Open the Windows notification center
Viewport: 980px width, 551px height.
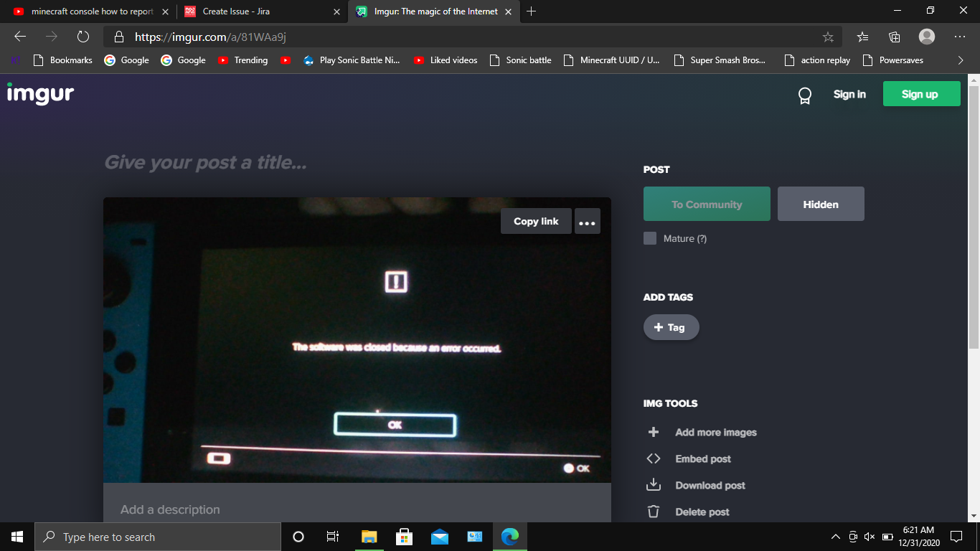click(x=956, y=537)
